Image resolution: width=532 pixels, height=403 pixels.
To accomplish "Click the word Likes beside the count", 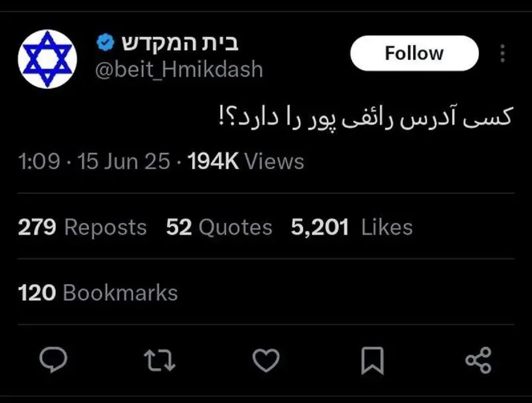I will point(387,227).
